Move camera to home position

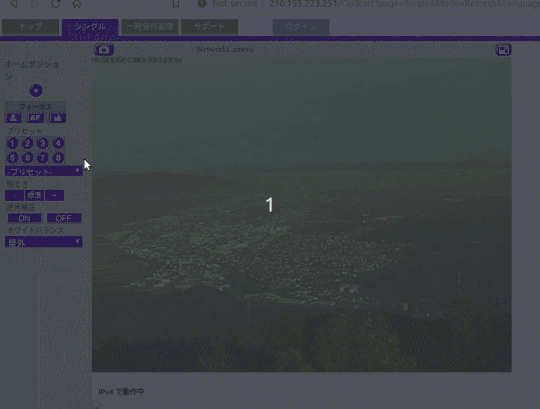(36, 91)
